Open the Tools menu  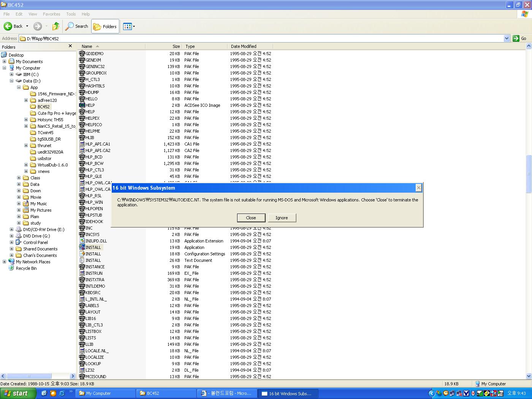[x=71, y=14]
